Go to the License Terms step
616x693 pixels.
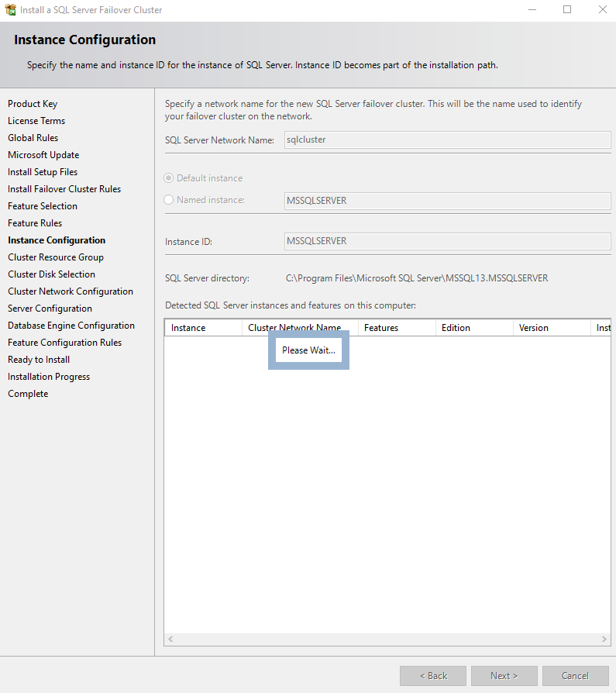[36, 121]
